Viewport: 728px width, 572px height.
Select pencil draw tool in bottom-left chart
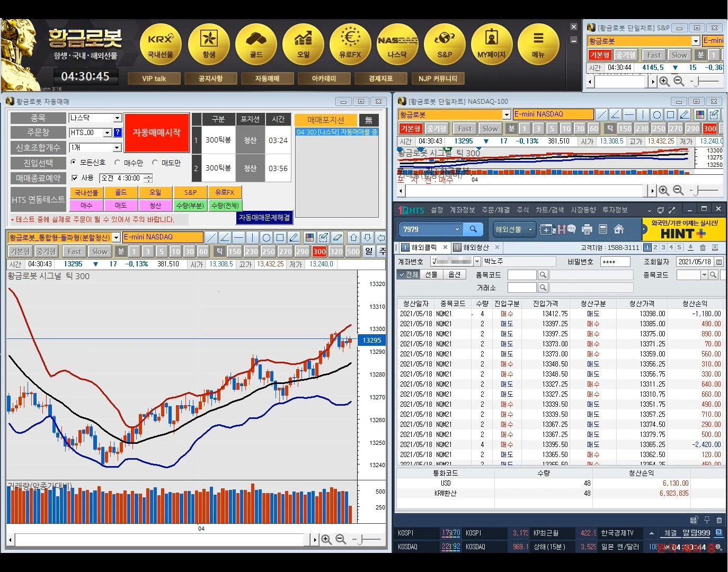[294, 237]
